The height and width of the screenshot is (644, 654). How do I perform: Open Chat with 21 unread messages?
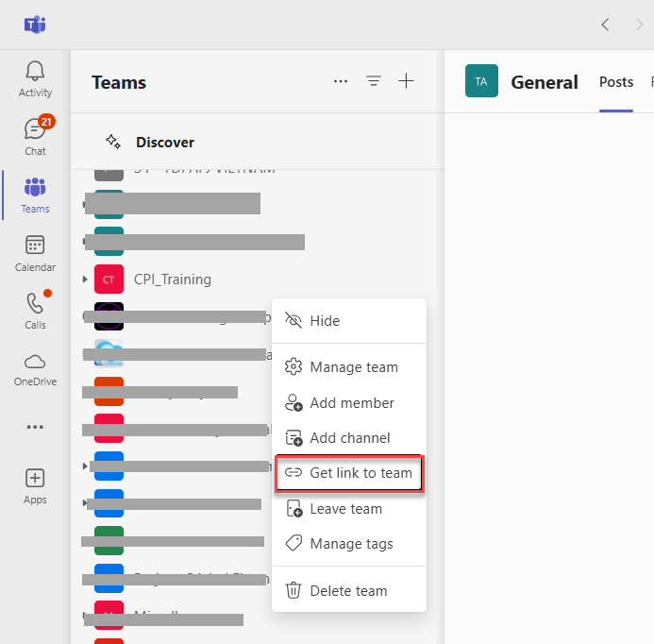35,136
